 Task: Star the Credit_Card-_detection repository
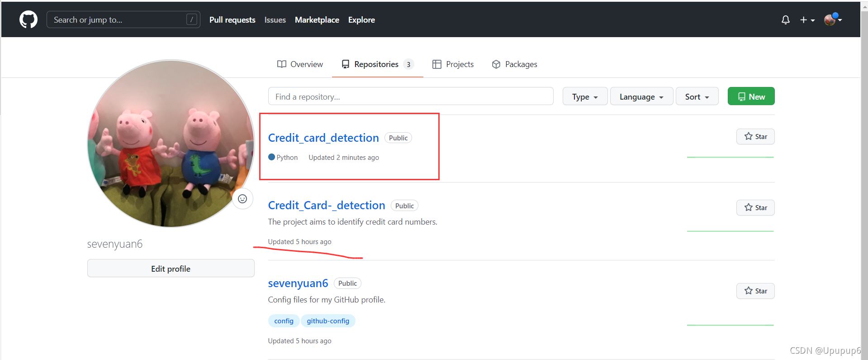click(755, 208)
